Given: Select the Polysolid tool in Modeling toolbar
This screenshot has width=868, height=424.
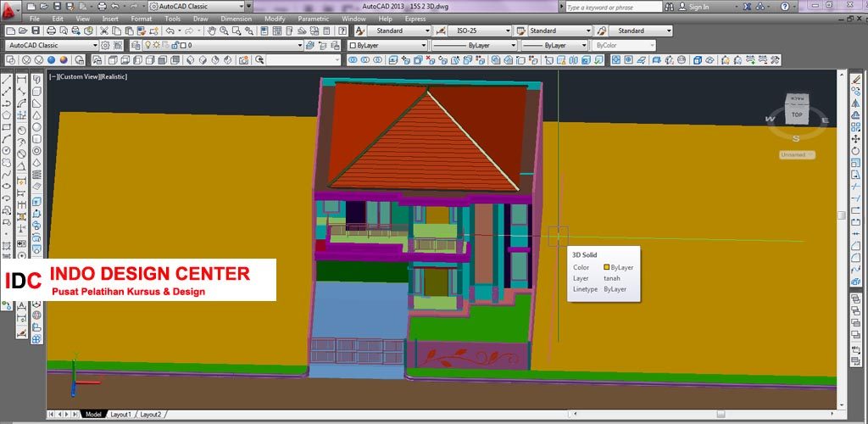Looking at the screenshot, I should coord(36,80).
